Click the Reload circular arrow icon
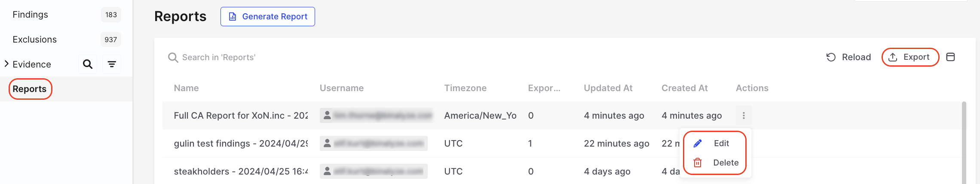Image resolution: width=980 pixels, height=184 pixels. point(831,57)
